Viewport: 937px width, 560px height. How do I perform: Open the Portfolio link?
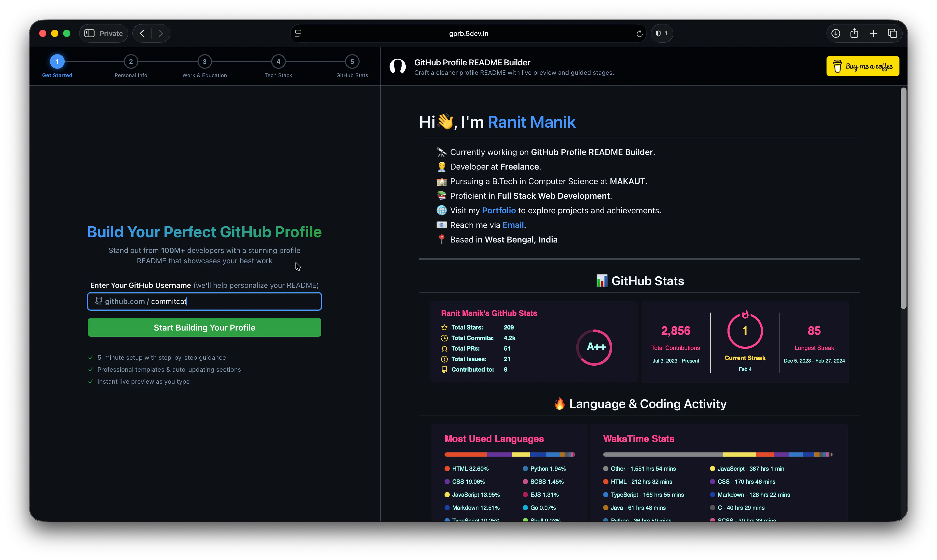(499, 210)
